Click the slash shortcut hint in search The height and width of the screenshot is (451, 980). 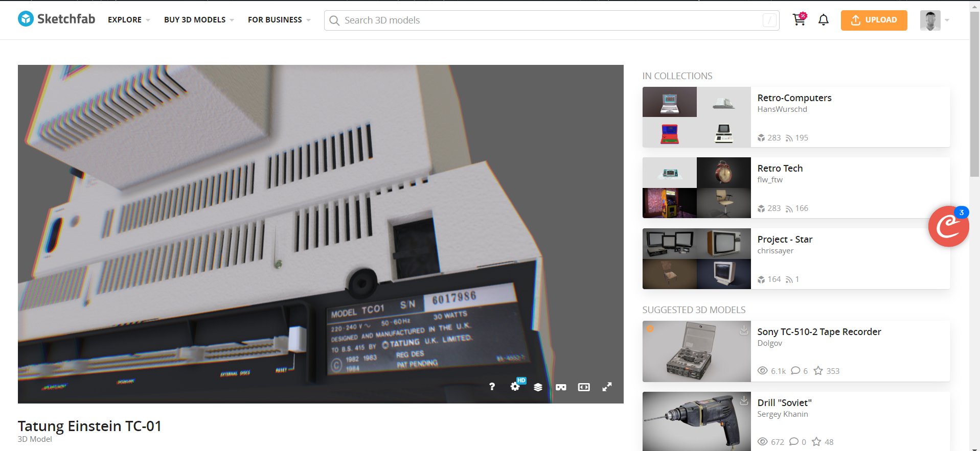coord(769,20)
